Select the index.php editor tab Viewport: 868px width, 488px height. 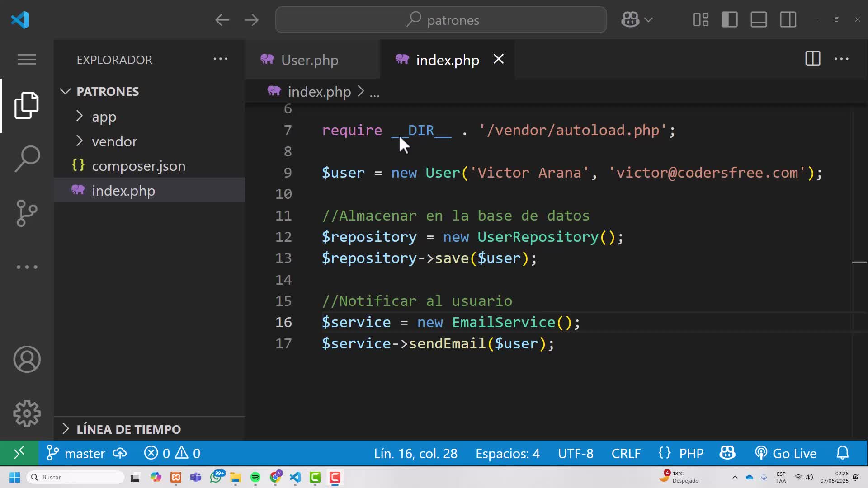447,60
